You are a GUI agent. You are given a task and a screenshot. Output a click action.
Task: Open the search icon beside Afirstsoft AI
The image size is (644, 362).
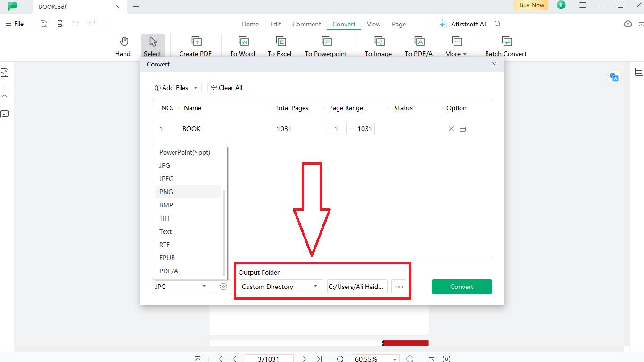point(497,24)
